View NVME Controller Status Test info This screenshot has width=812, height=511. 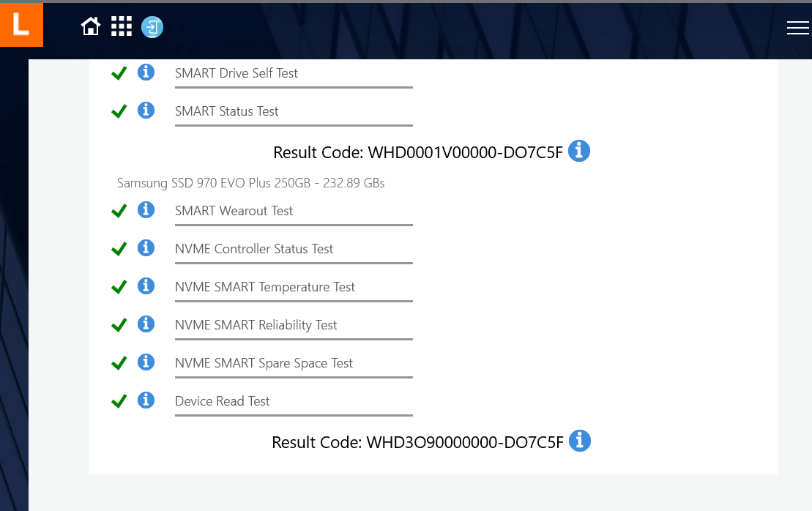(x=146, y=248)
